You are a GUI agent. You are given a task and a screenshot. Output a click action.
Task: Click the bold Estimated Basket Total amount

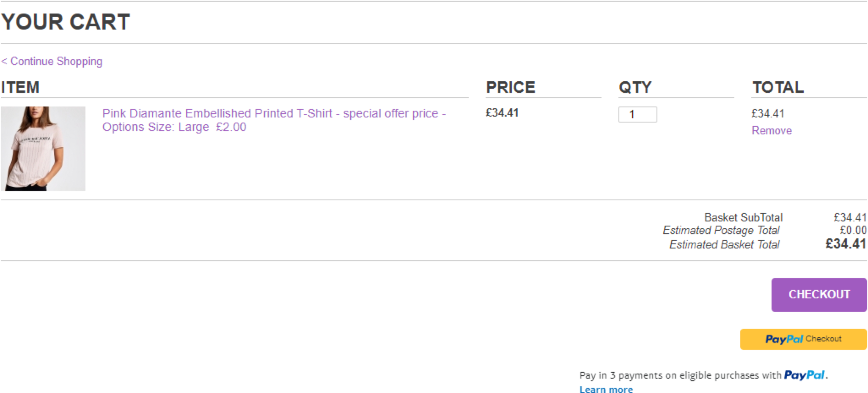tap(846, 244)
